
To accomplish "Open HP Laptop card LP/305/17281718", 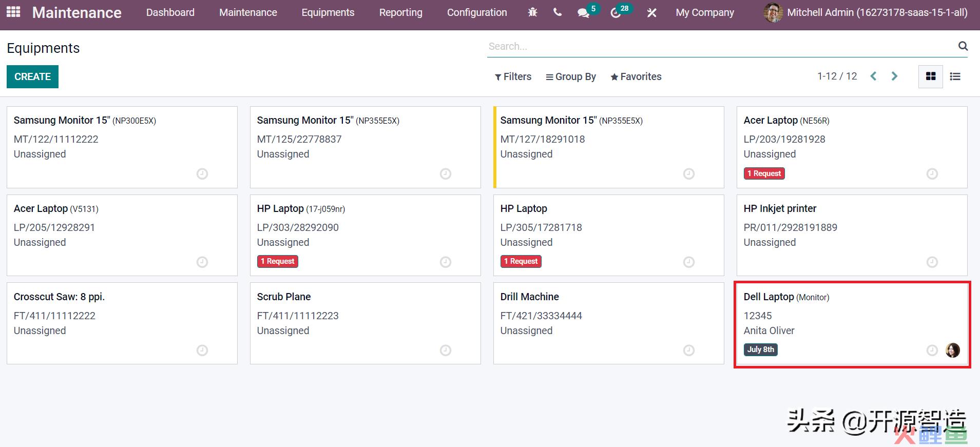I will click(x=609, y=236).
